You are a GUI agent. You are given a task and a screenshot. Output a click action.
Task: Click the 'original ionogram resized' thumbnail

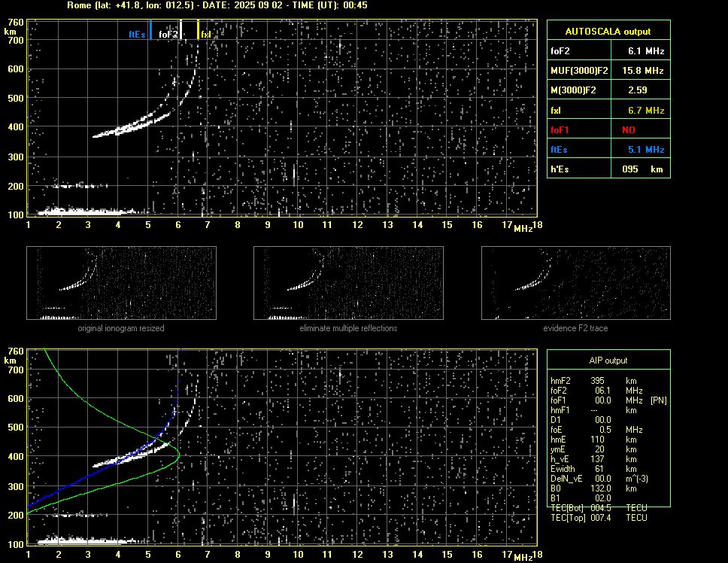coord(121,283)
